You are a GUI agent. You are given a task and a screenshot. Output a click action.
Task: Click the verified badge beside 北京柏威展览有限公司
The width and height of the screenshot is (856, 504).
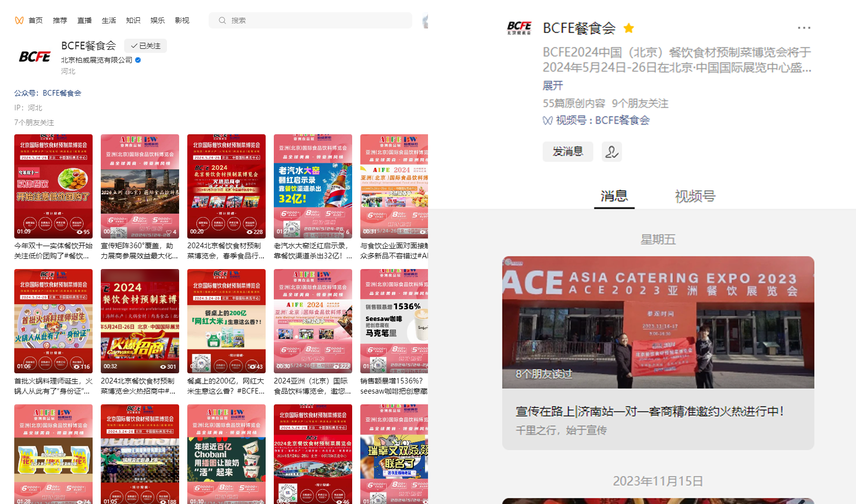tap(138, 60)
